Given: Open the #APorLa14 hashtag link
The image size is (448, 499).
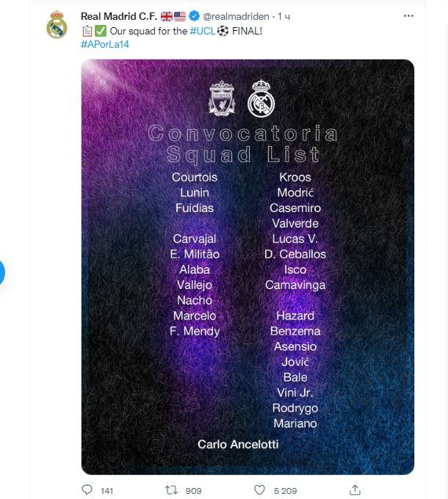Looking at the screenshot, I should tap(105, 44).
